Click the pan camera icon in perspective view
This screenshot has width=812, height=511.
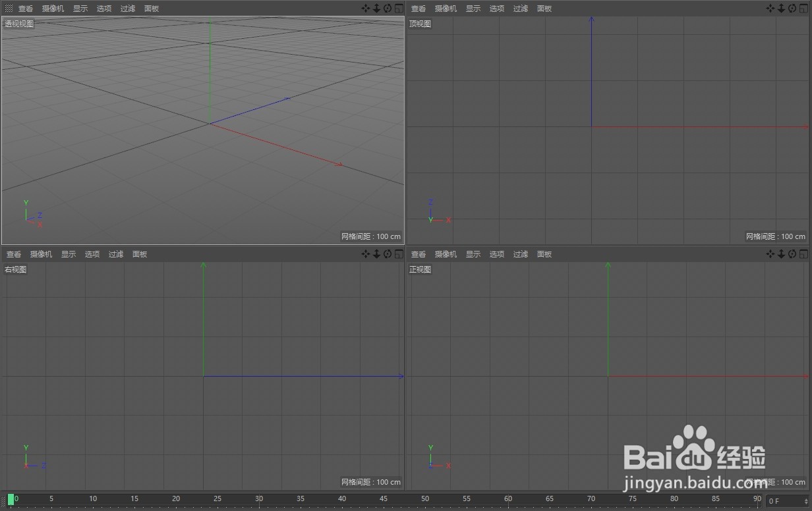pos(366,9)
